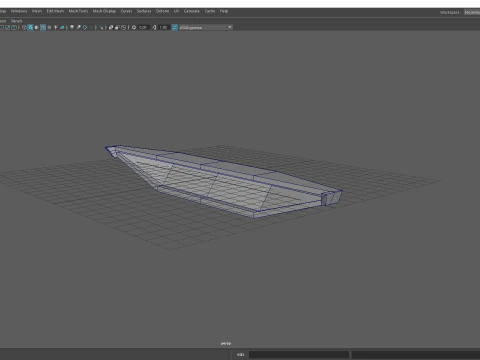This screenshot has height=360, width=480.
Task: Open the Generate menu
Action: pyautogui.click(x=192, y=11)
